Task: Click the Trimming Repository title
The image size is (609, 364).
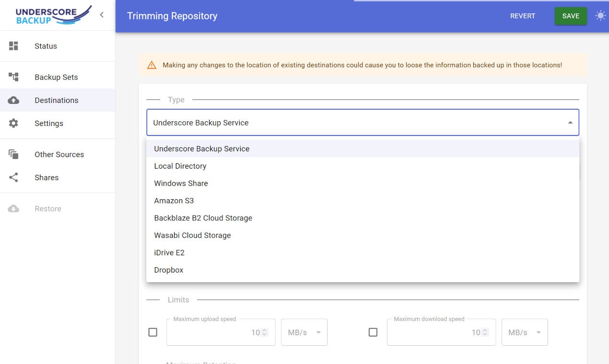Action: click(x=172, y=16)
